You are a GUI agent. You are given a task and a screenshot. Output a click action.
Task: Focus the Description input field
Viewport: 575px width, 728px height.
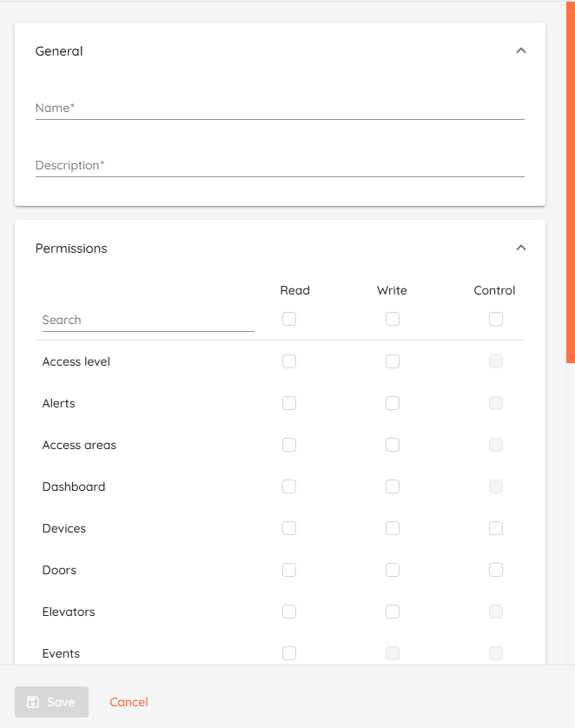pos(280,165)
